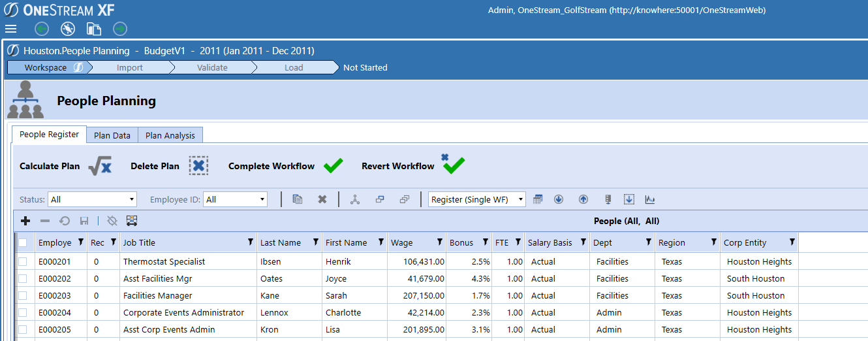Screen dimensions: 868x341
Task: Sort by Employe column header
Action: (x=55, y=242)
